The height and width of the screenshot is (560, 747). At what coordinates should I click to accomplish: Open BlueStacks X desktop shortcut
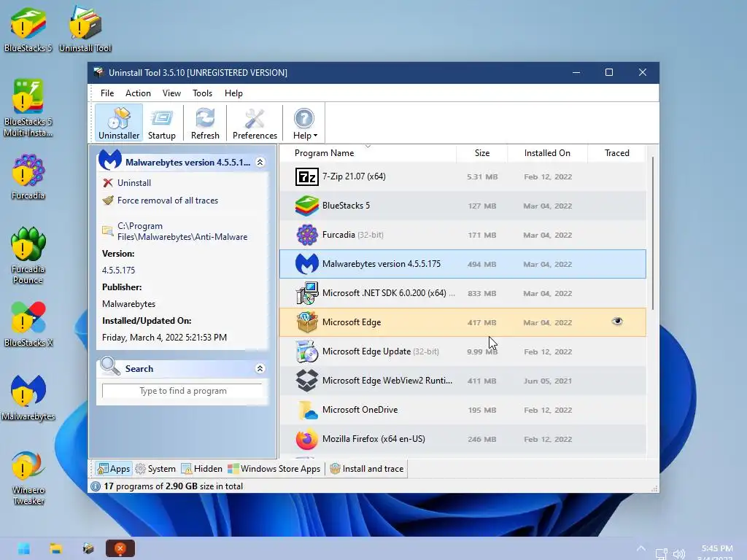pyautogui.click(x=28, y=324)
